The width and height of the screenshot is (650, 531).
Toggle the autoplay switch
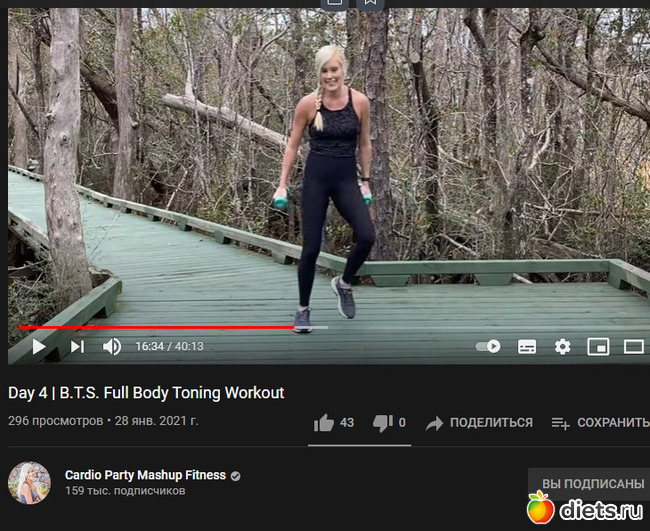(488, 346)
